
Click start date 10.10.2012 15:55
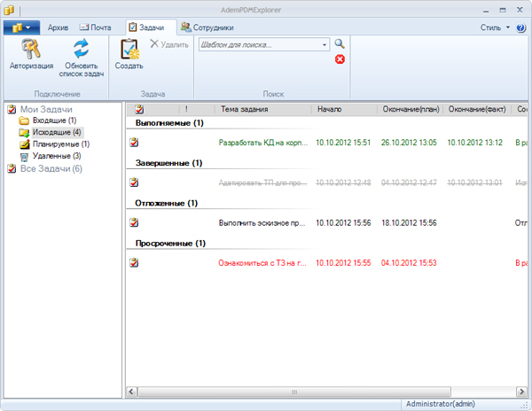coord(343,263)
